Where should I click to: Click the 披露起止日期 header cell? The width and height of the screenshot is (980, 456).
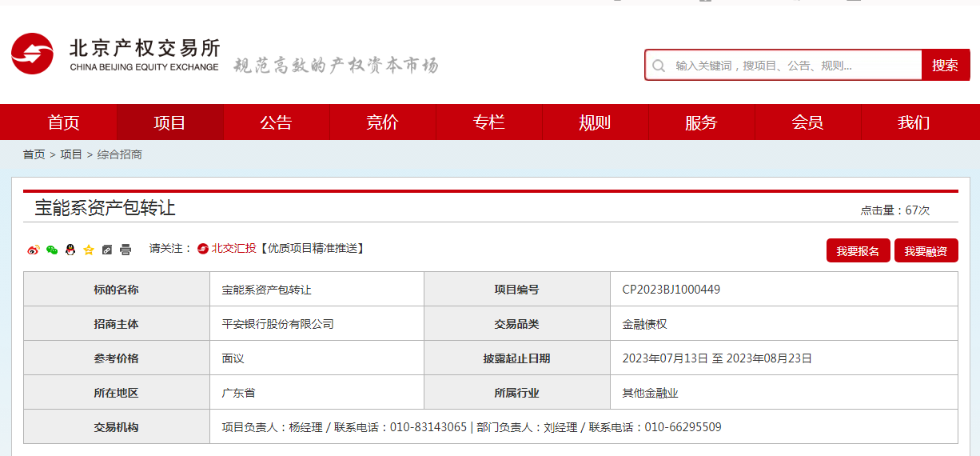coord(517,358)
